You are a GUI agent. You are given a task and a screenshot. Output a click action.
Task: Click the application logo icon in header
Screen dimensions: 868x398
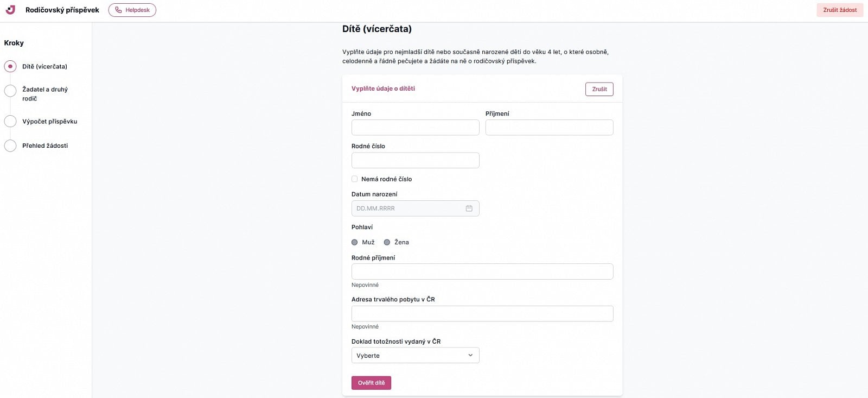click(x=10, y=10)
